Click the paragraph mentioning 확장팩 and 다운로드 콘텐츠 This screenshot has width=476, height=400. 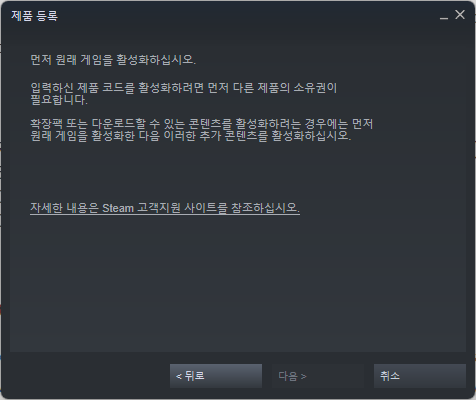tap(201, 130)
